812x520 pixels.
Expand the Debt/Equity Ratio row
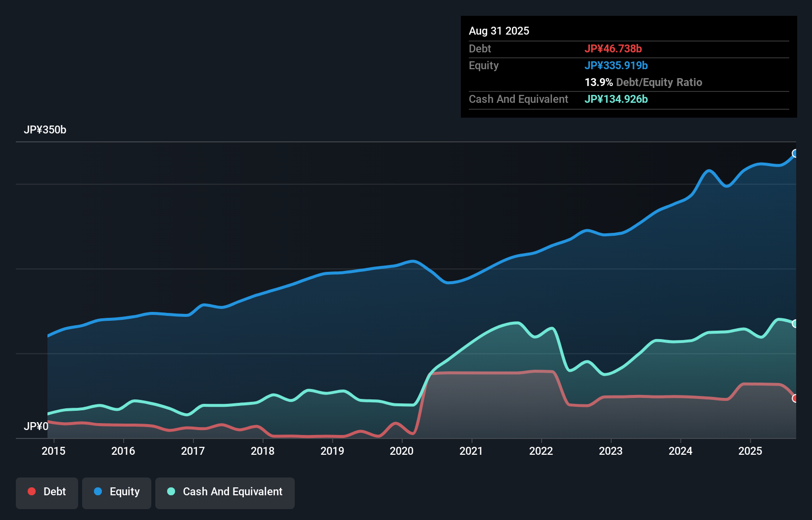click(x=644, y=82)
